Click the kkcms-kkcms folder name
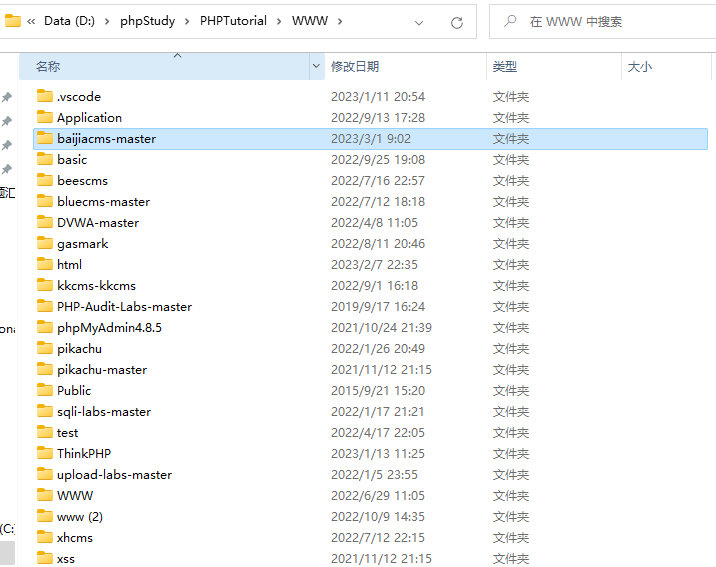 coord(96,286)
